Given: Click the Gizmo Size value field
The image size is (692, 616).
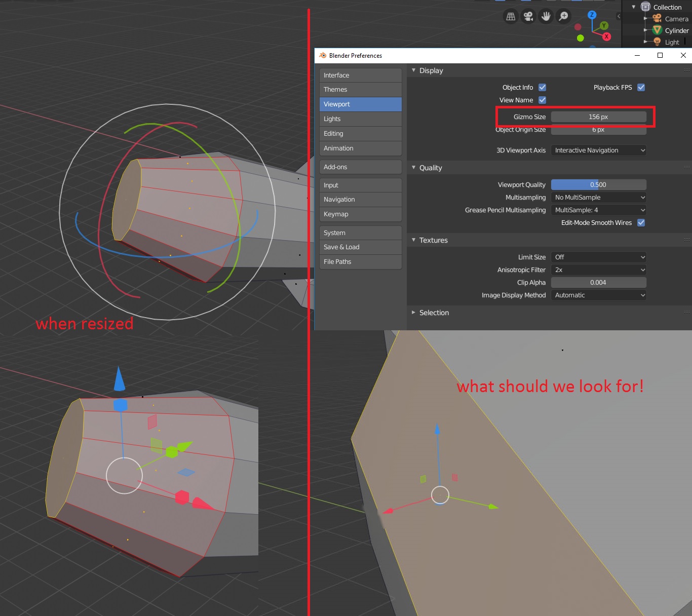Looking at the screenshot, I should point(599,117).
